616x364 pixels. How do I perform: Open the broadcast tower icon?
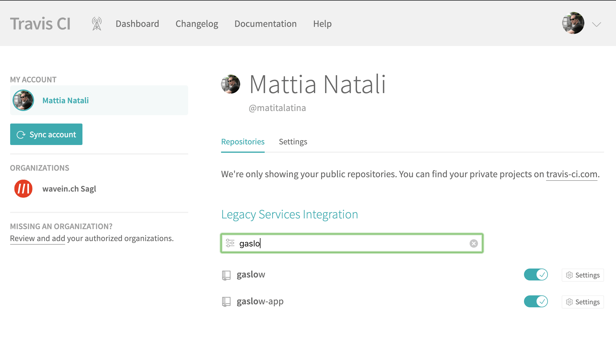97,24
